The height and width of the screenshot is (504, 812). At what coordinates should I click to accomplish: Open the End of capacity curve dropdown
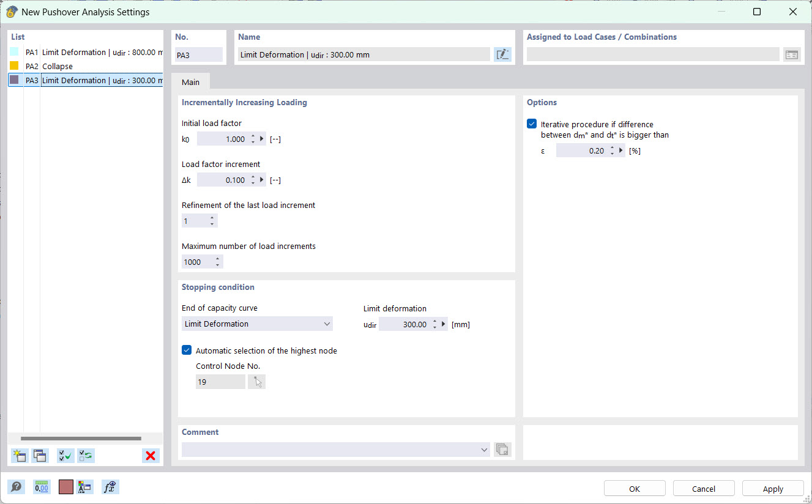[328, 323]
